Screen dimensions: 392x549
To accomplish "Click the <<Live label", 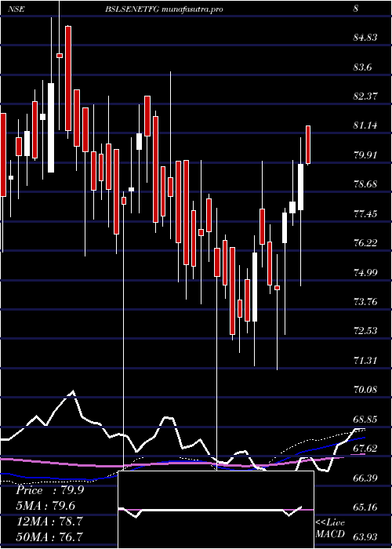I will 330,523.
